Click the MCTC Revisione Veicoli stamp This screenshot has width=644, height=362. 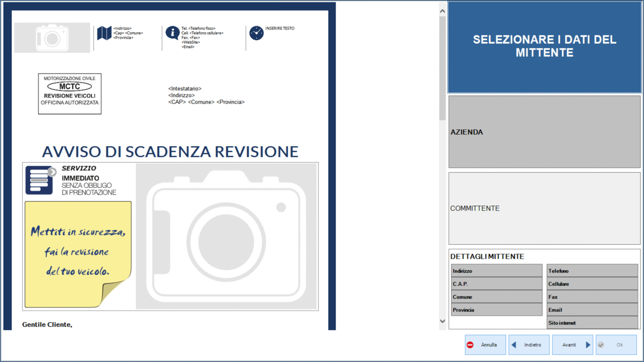tap(70, 94)
